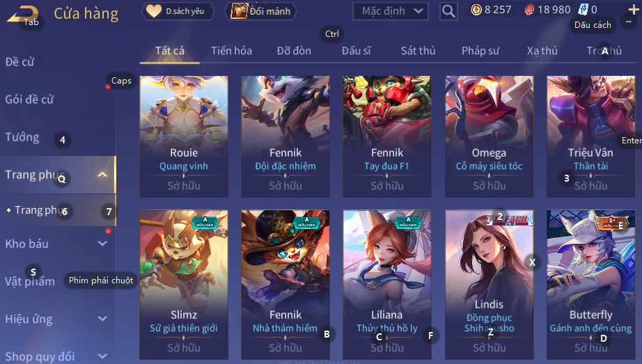Open the Mặc định sort dropdown
This screenshot has height=364, width=642.
(390, 11)
